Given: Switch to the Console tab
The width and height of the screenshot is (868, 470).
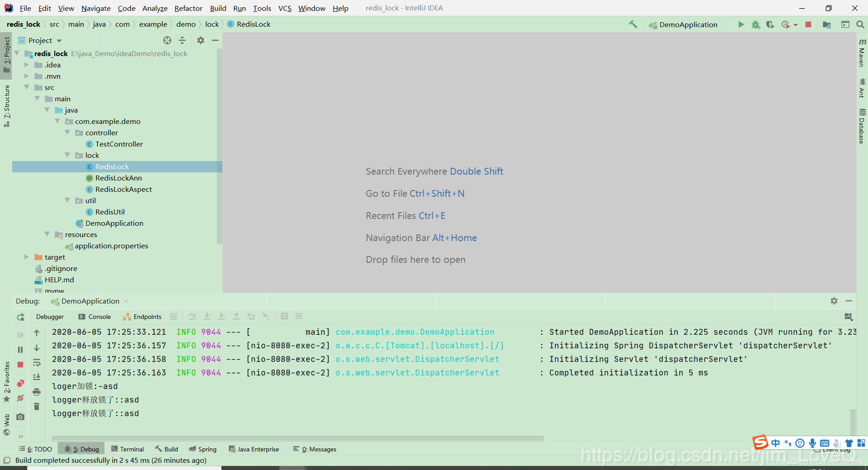Looking at the screenshot, I should point(94,317).
